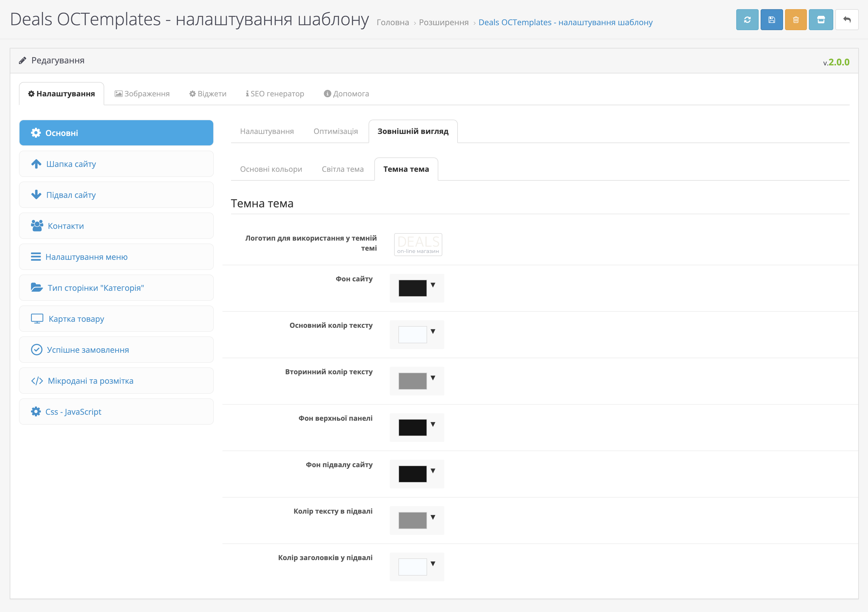The image size is (868, 612).
Task: Switch to the Оптимізація tab
Action: pyautogui.click(x=335, y=131)
